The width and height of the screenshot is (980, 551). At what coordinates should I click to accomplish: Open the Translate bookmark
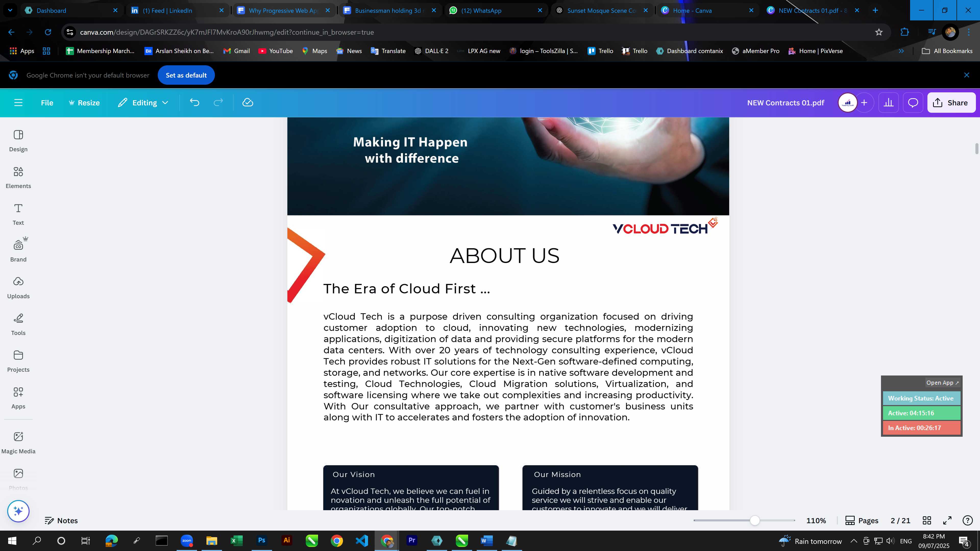click(x=388, y=51)
